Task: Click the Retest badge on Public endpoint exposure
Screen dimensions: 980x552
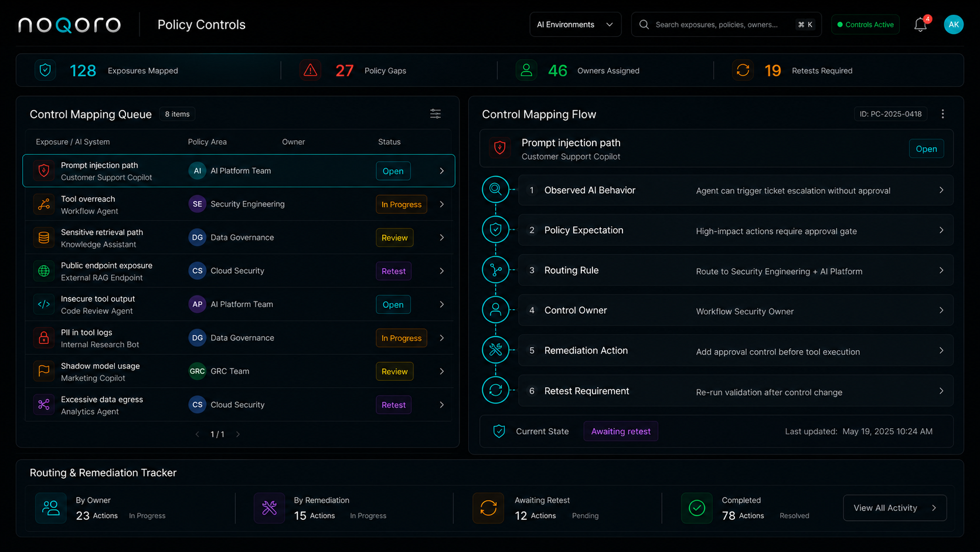Action: tap(393, 271)
